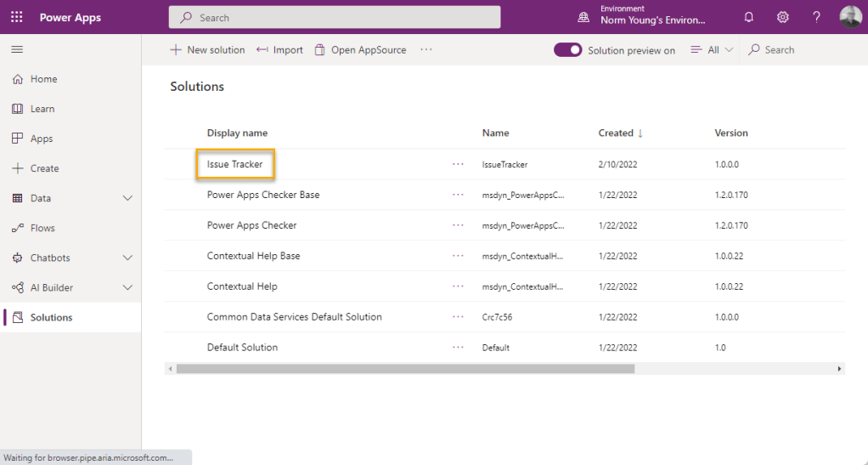Click the Data table icon in sidebar
The image size is (868, 465).
coord(18,198)
